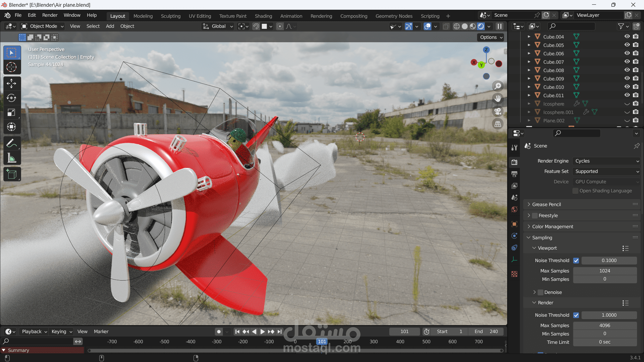Open the Feature Set dropdown

606,171
